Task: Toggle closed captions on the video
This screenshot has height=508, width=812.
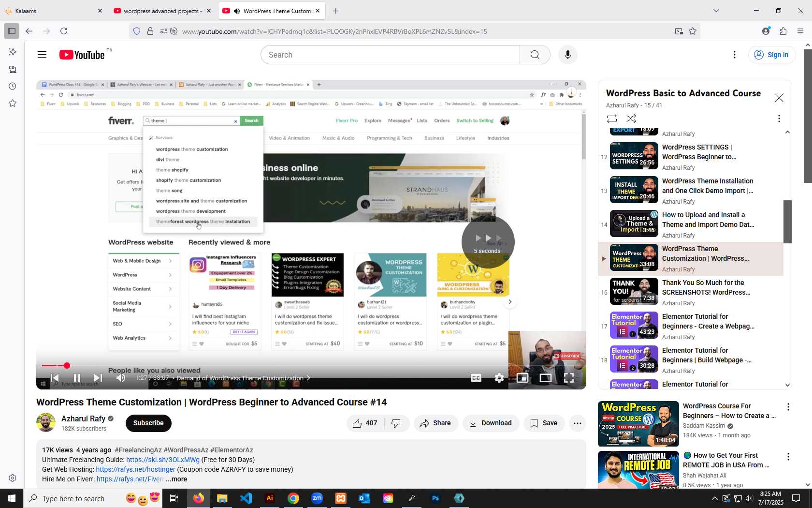Action: (x=476, y=378)
